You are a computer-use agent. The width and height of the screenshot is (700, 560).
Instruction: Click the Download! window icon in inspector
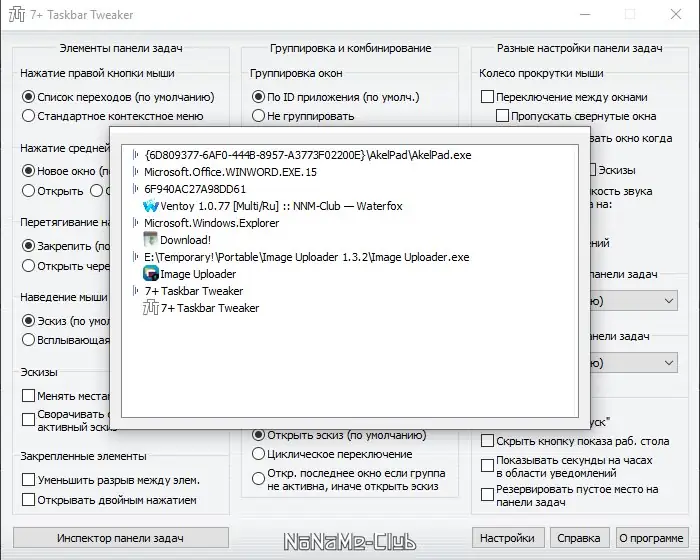click(x=151, y=240)
